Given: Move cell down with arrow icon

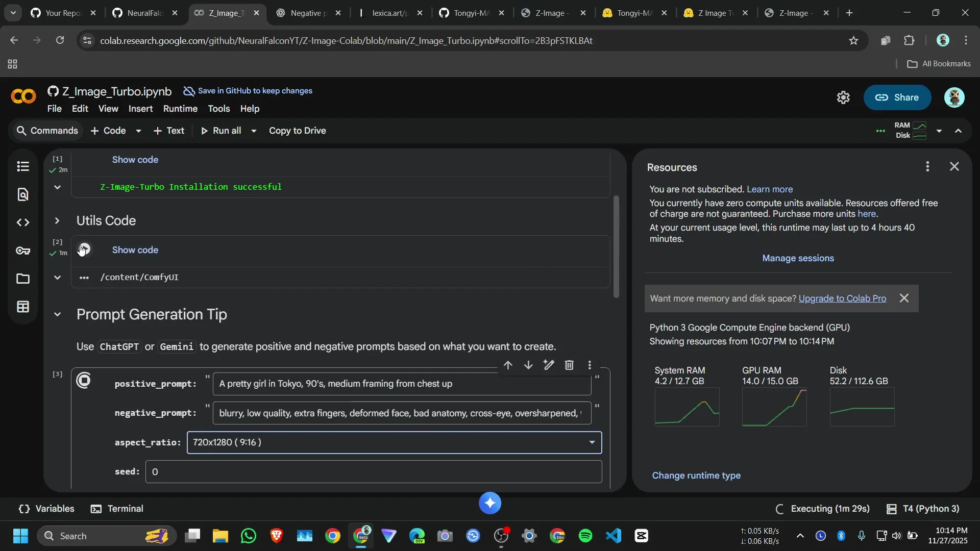Looking at the screenshot, I should click(528, 365).
